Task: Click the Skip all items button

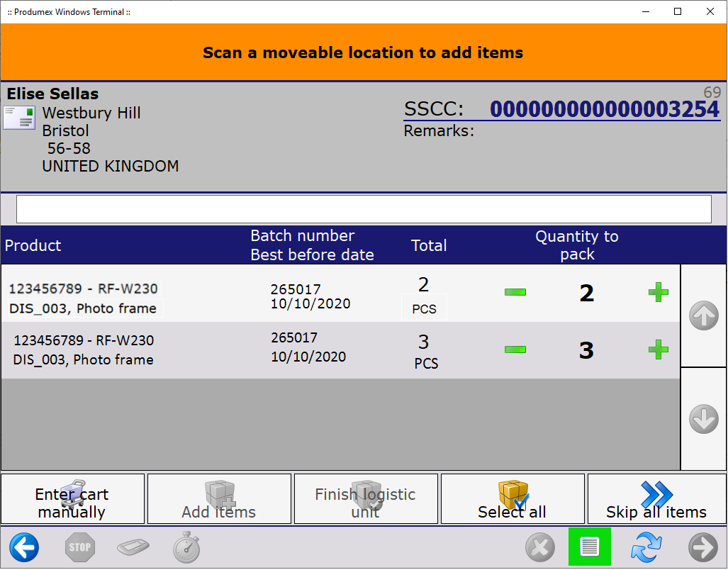Action: click(x=656, y=499)
